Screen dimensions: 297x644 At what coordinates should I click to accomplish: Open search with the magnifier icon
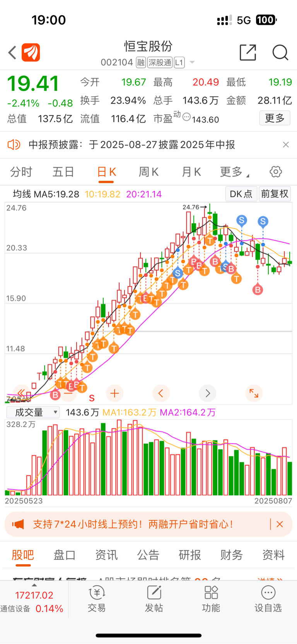[x=280, y=53]
